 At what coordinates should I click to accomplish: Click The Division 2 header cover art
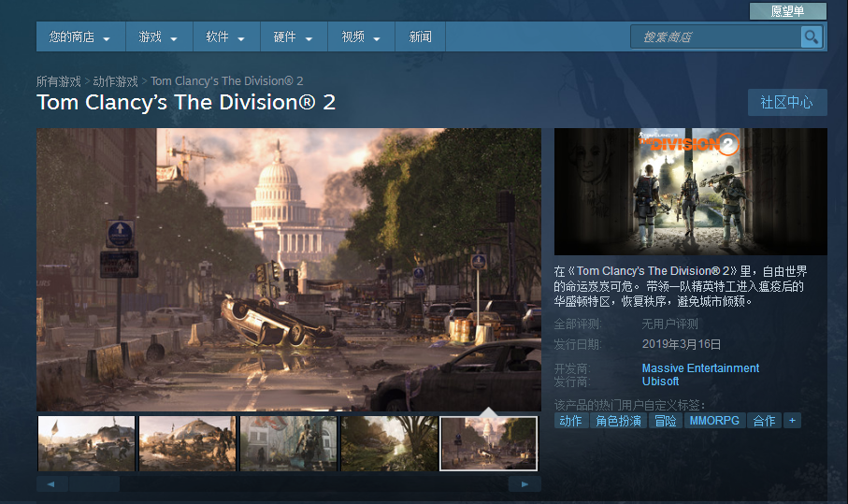coord(691,192)
